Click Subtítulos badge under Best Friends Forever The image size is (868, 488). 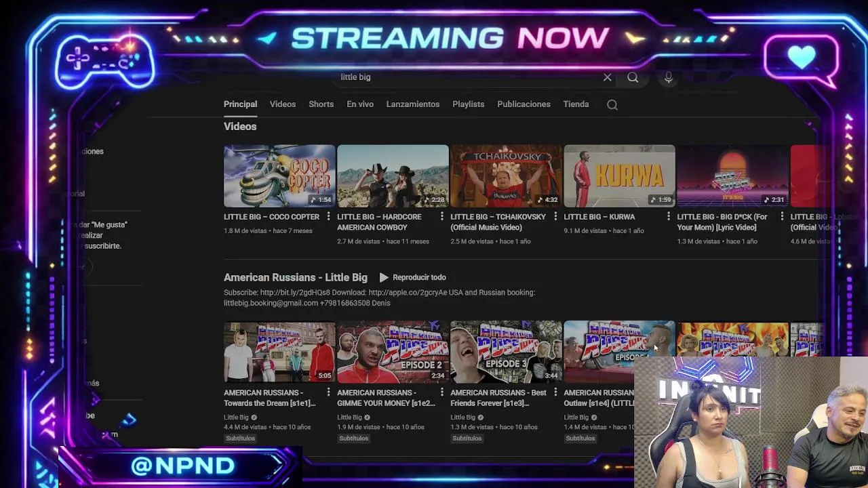point(467,439)
